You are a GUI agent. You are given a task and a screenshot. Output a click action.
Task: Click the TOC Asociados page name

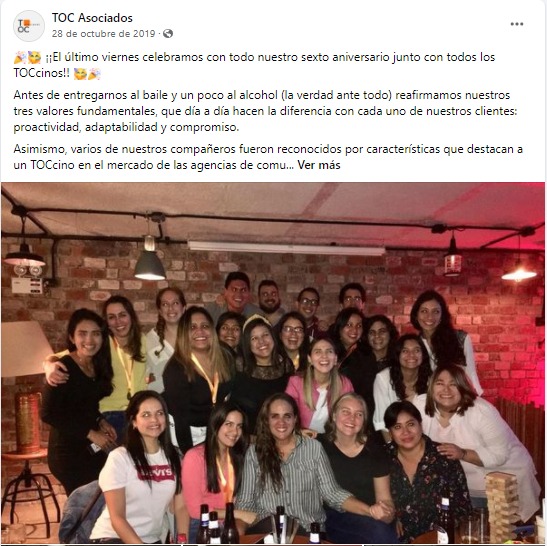point(92,18)
